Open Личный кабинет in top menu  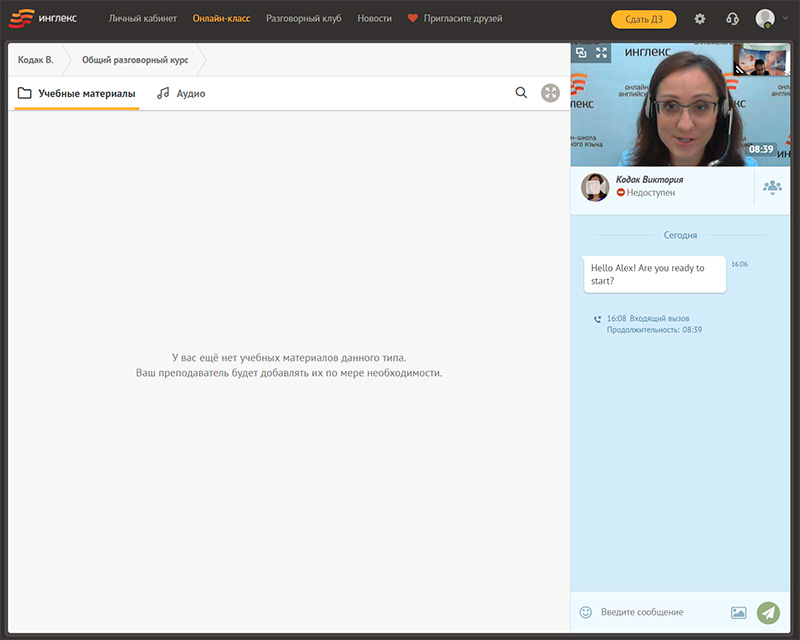[x=143, y=18]
